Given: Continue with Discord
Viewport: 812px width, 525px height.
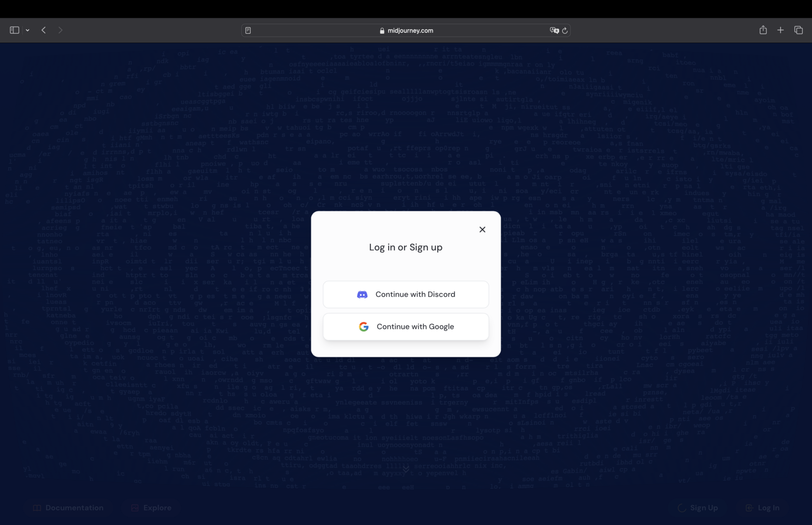Looking at the screenshot, I should [x=406, y=294].
